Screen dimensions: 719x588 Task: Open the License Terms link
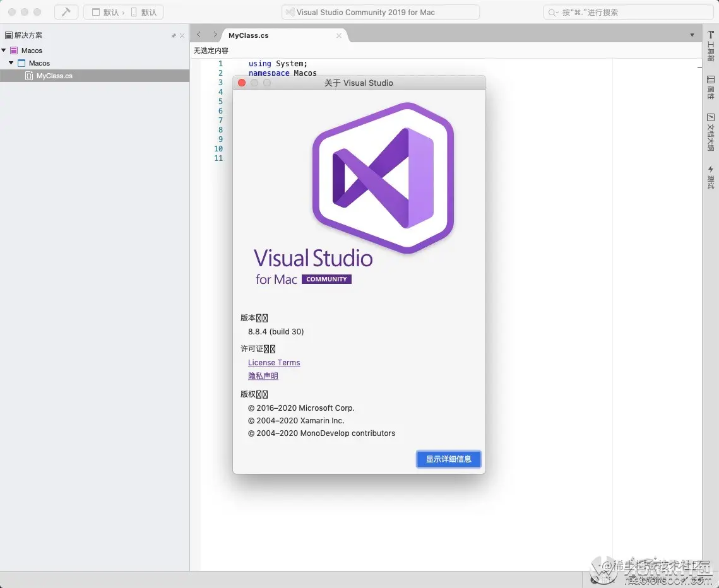(x=274, y=363)
